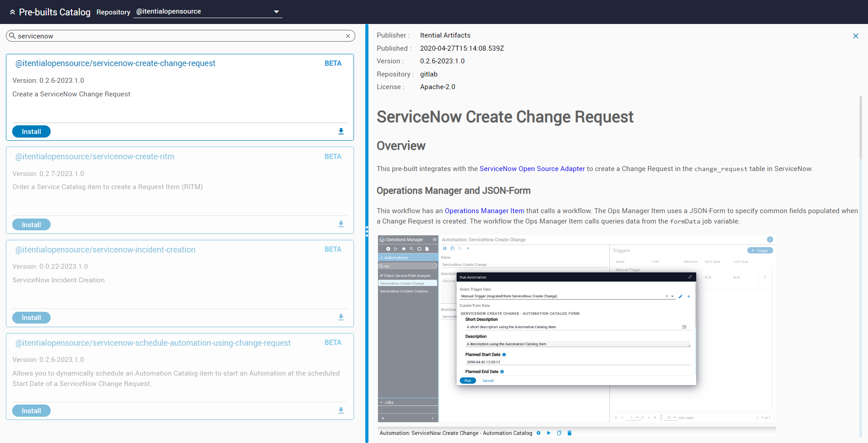Screen dimensions: 868x443
Task: Select the servicenow-incident-creation card title
Action: 105,250
